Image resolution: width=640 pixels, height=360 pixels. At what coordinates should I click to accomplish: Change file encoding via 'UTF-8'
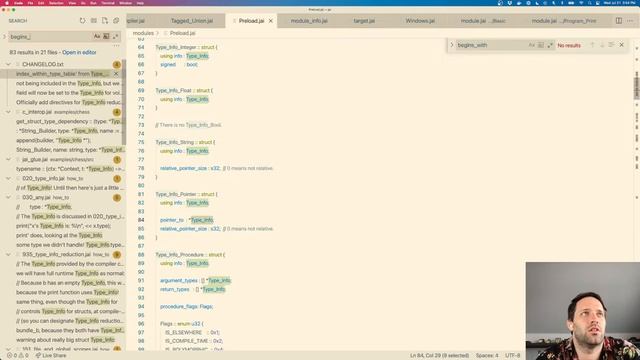pos(513,356)
